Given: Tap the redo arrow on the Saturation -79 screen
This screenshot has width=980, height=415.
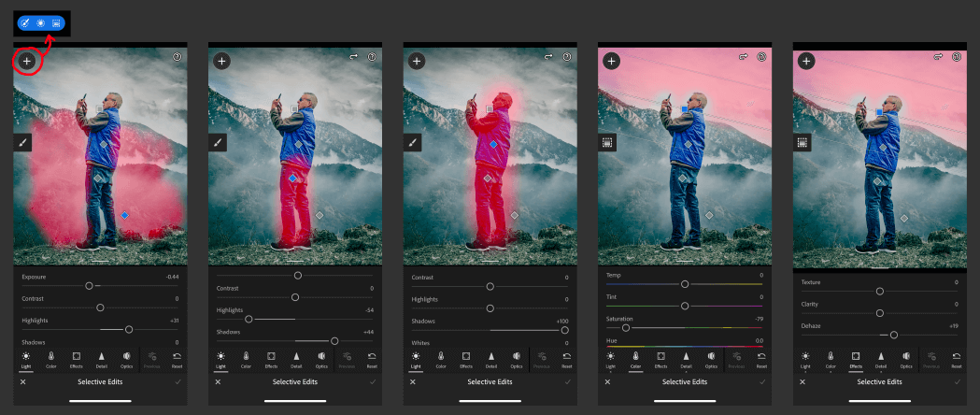Looking at the screenshot, I should [744, 56].
